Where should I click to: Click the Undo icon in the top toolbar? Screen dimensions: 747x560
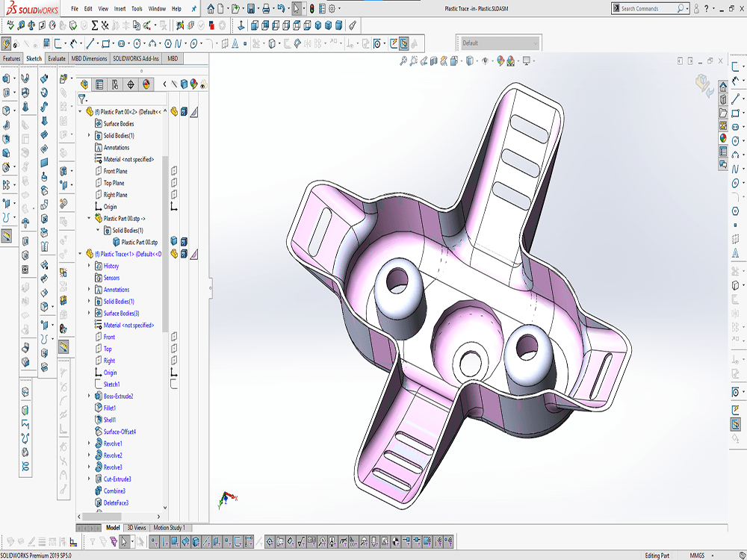(281, 8)
